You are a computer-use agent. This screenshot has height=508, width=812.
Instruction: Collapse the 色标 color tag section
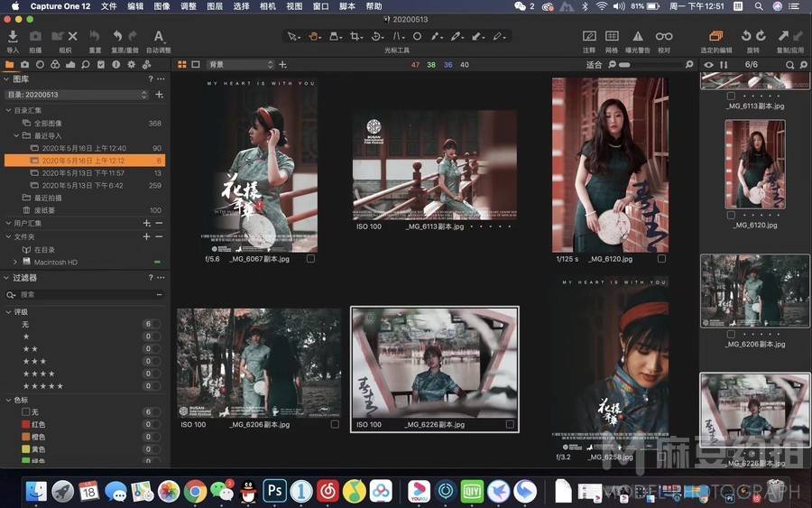click(x=9, y=401)
